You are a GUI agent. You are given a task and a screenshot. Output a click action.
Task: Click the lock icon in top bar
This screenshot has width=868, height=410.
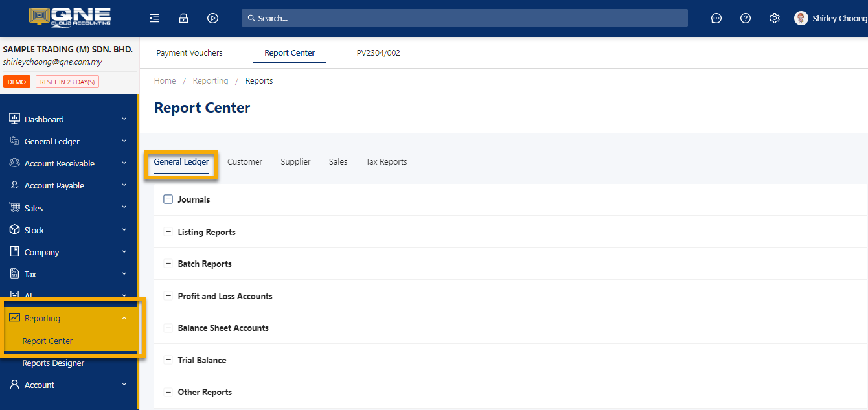click(183, 18)
